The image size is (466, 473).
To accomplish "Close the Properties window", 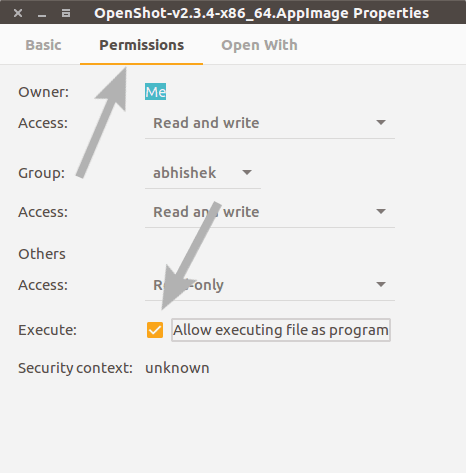I will [x=18, y=13].
